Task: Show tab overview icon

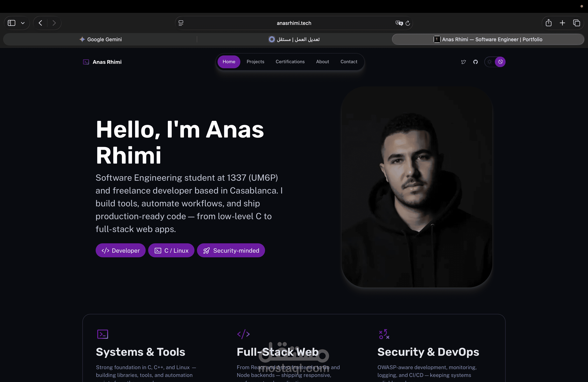Action: tap(576, 23)
